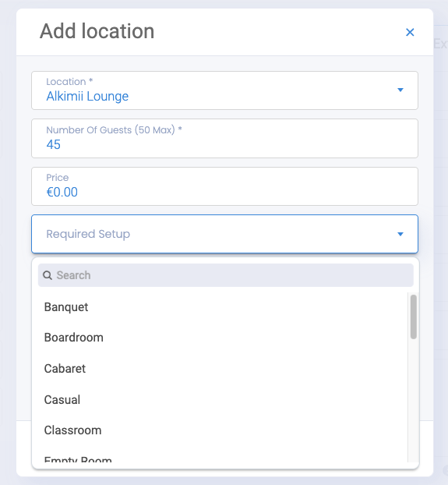Select Boardroom setup option
The width and height of the screenshot is (448, 485).
(x=73, y=338)
